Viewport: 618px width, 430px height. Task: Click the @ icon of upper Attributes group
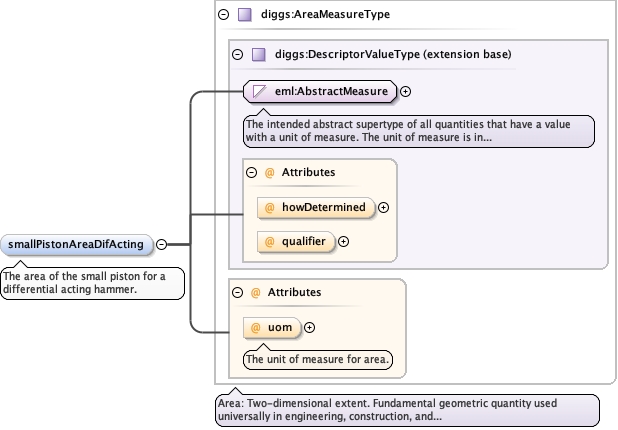[x=269, y=172]
